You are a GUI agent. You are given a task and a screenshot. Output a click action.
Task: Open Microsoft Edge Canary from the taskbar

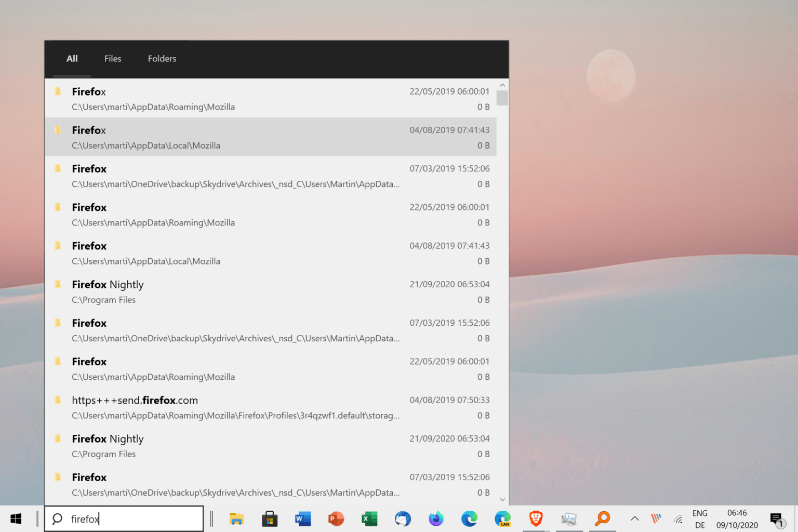point(502,518)
